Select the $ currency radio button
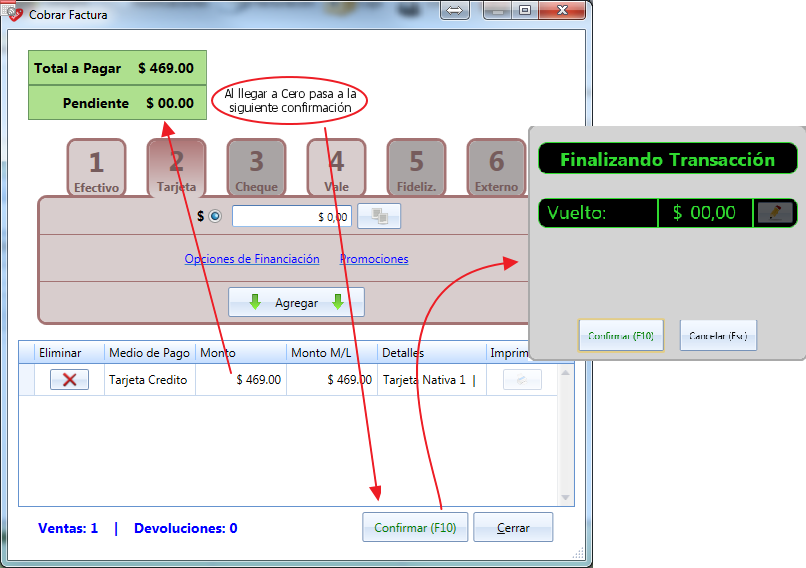This screenshot has width=806, height=568. coord(215,216)
